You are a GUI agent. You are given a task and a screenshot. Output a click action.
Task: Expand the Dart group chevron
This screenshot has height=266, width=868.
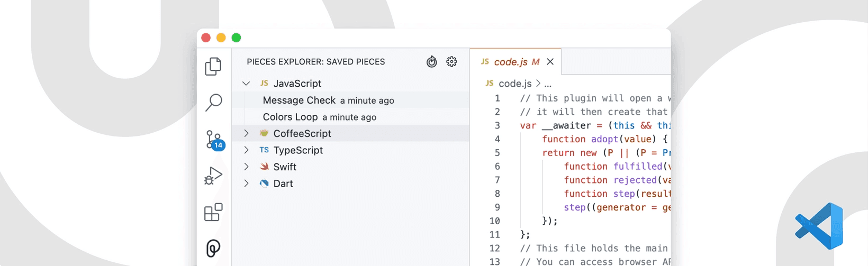click(246, 184)
